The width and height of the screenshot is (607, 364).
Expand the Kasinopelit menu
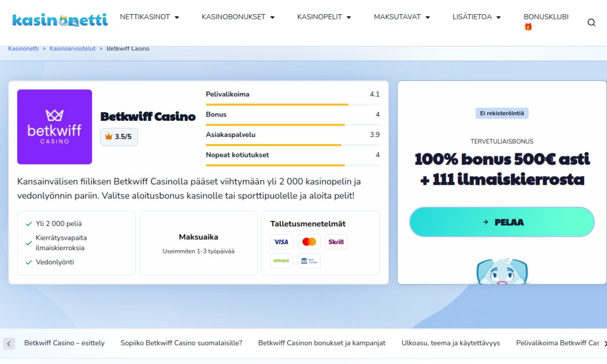(324, 17)
